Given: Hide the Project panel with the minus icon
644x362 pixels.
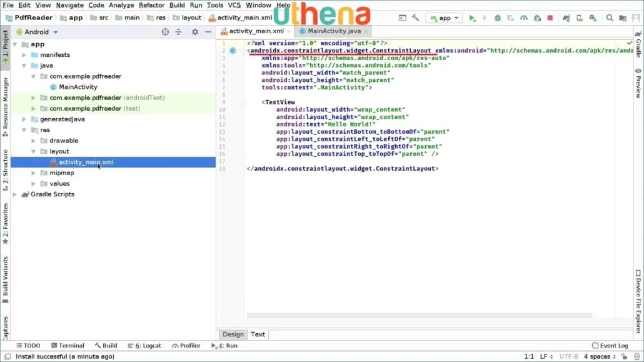Looking at the screenshot, I should pyautogui.click(x=208, y=32).
